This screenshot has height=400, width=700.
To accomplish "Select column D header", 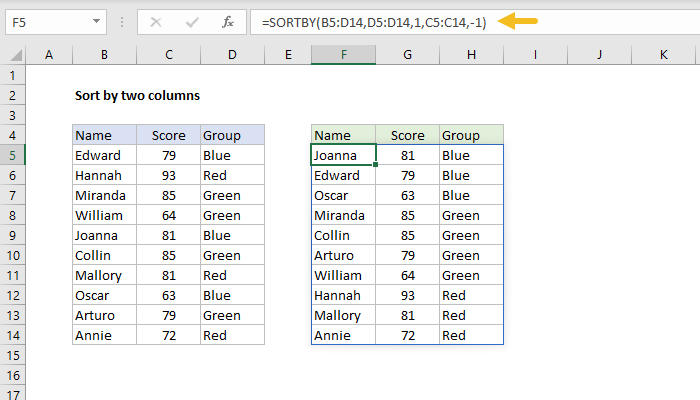I will [x=232, y=55].
